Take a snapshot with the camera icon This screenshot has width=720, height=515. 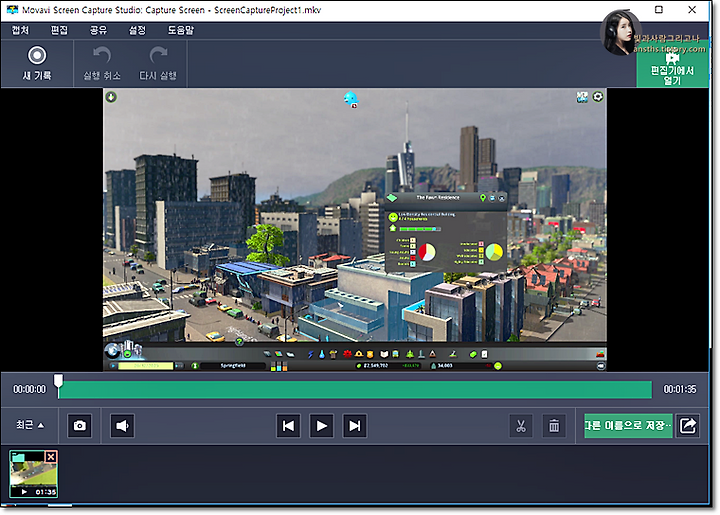coord(79,425)
